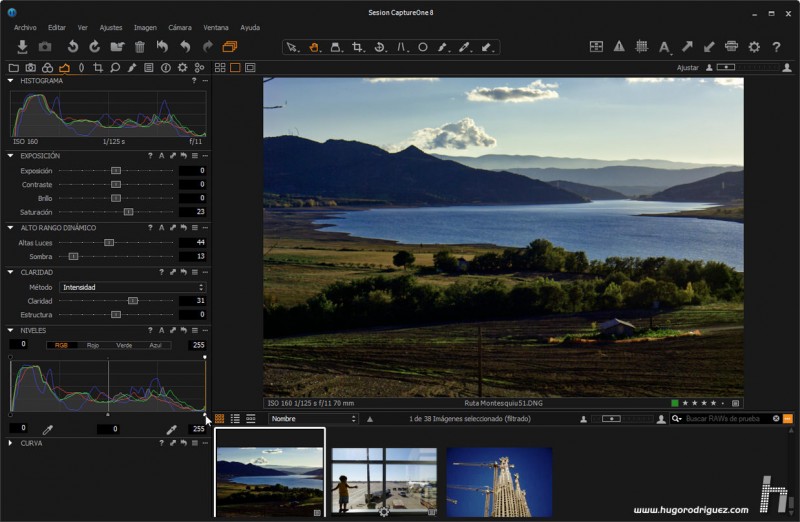The image size is (800, 522).
Task: Click the Capture camera icon
Action: pos(45,47)
